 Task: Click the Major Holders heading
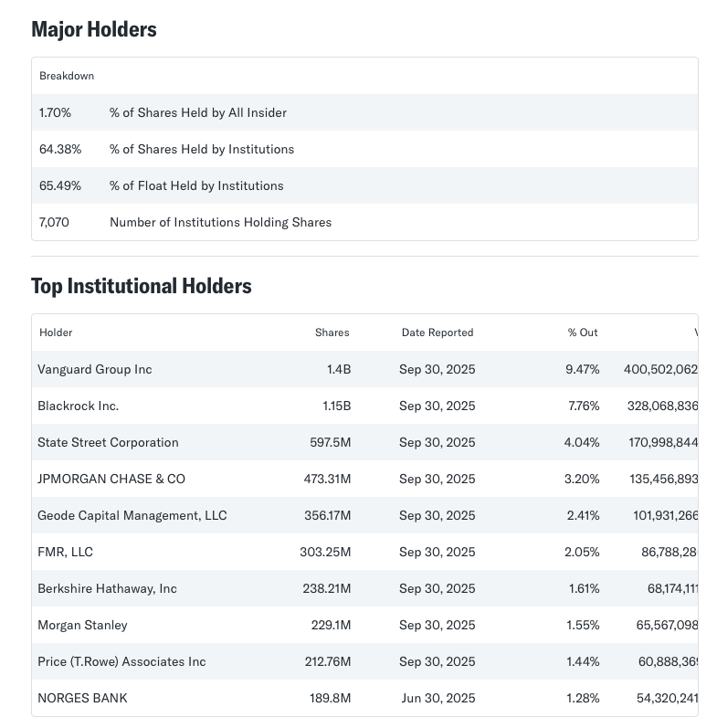click(x=94, y=29)
